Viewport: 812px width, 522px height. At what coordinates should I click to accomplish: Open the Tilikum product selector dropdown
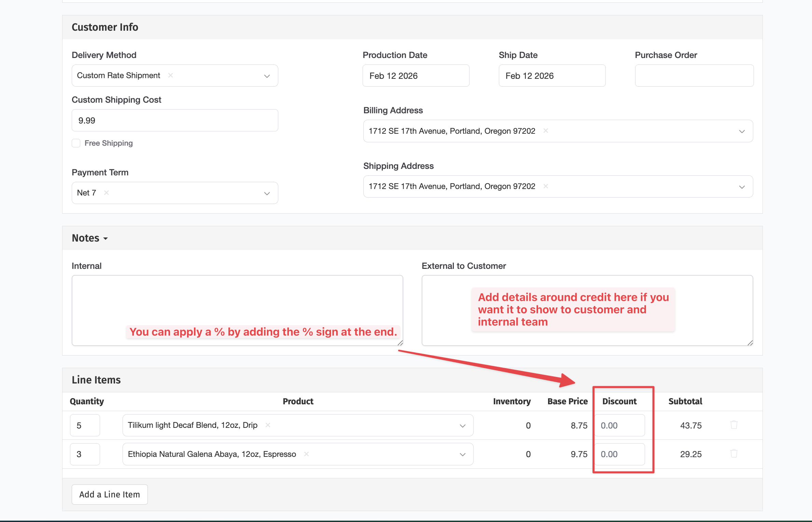pos(462,426)
